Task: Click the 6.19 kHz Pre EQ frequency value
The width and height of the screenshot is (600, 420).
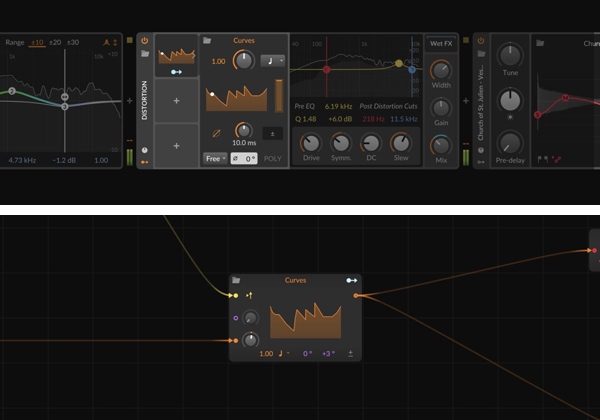Action: pos(338,106)
